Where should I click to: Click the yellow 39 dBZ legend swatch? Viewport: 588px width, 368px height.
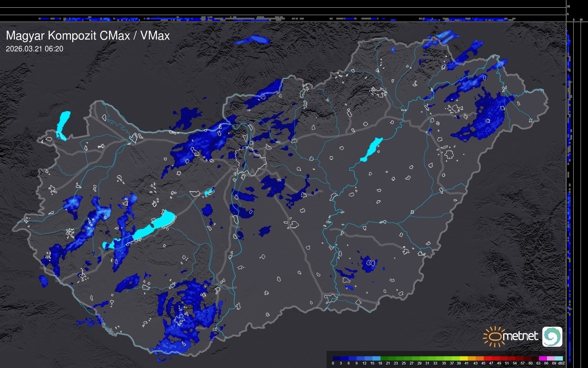(464, 358)
